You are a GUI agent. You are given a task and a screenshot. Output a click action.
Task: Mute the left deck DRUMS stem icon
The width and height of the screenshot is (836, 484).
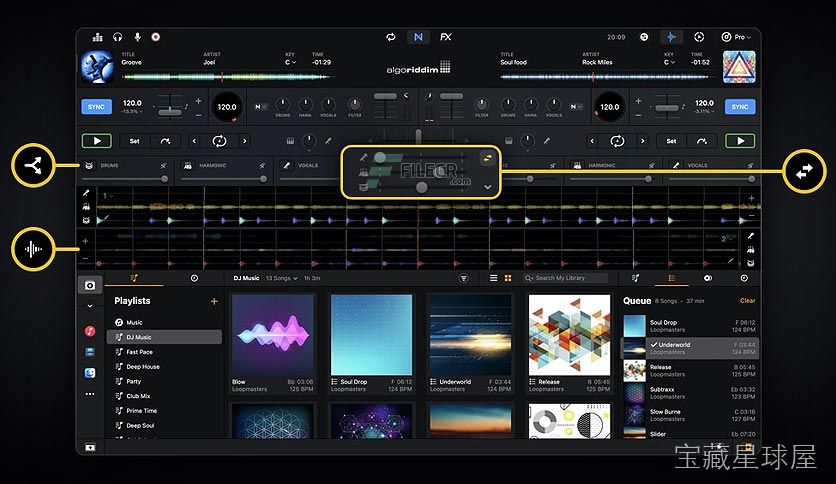click(89, 166)
